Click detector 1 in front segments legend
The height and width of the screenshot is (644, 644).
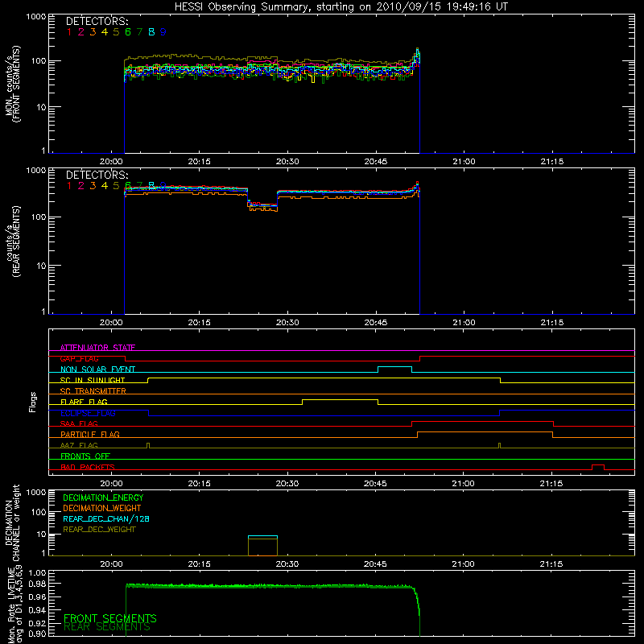(x=69, y=32)
